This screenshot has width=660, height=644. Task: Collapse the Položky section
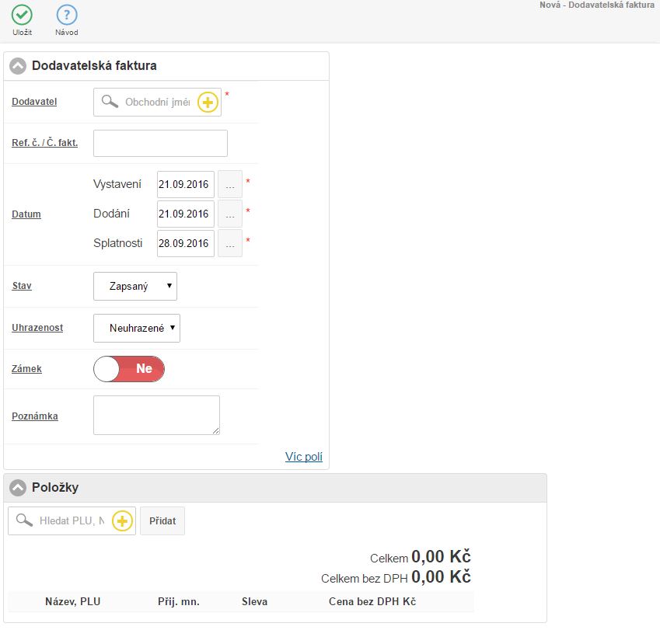[x=18, y=488]
